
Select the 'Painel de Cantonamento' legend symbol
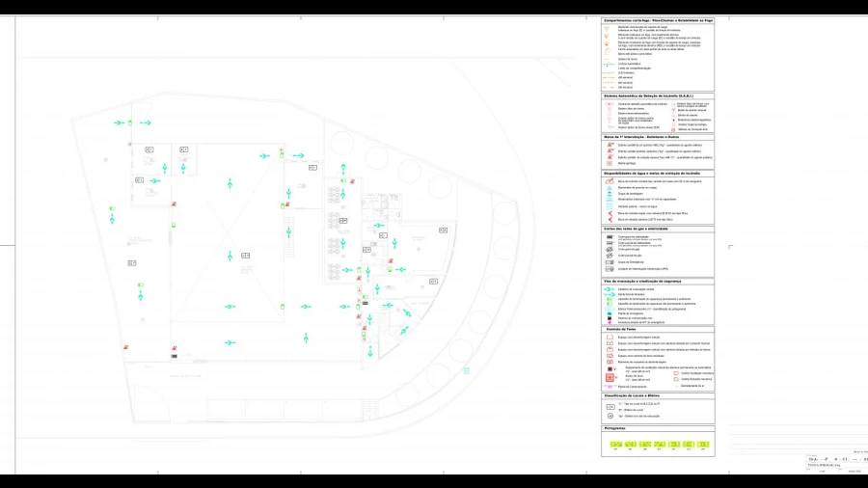610,386
